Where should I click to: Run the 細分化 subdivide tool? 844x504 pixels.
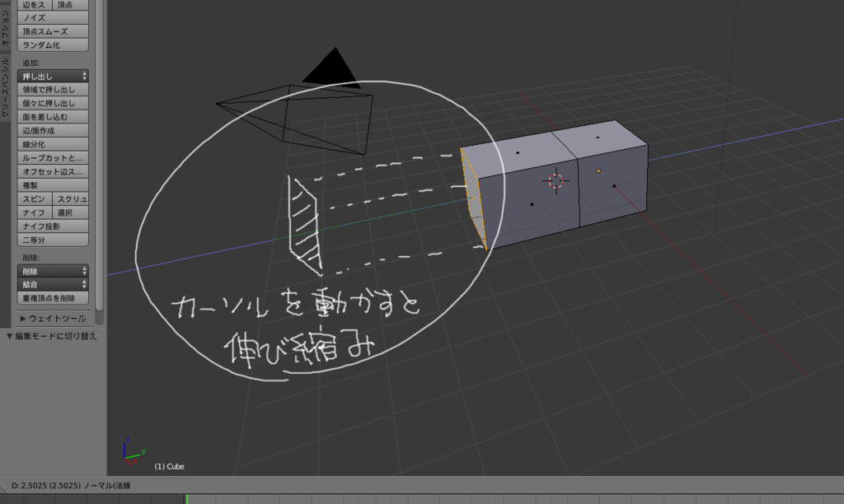[x=51, y=143]
